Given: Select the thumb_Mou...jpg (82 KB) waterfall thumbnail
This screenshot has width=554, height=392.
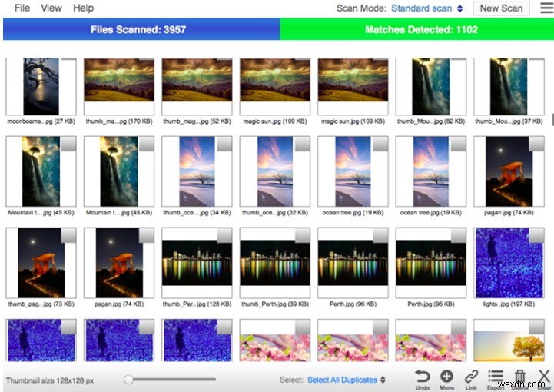Looking at the screenshot, I should (431, 86).
